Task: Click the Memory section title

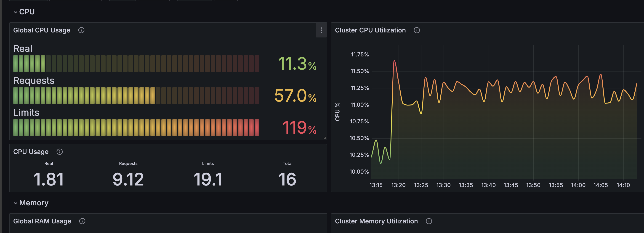Action: coord(34,203)
